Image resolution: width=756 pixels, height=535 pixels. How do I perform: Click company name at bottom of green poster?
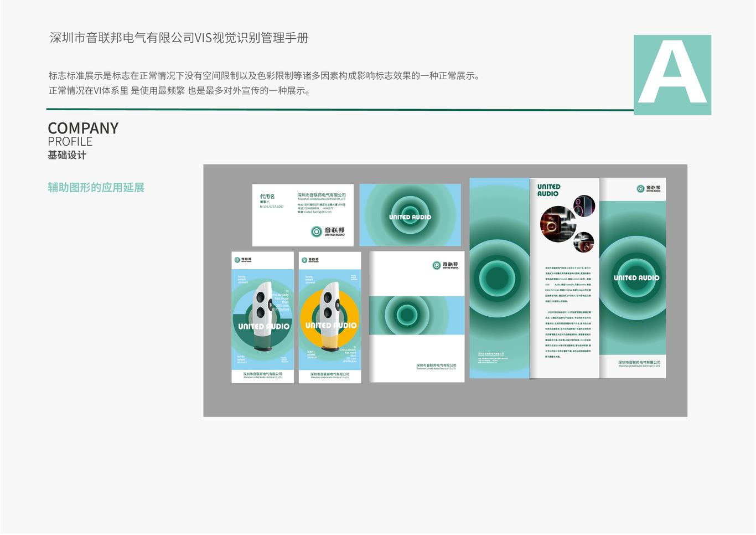coord(263,375)
